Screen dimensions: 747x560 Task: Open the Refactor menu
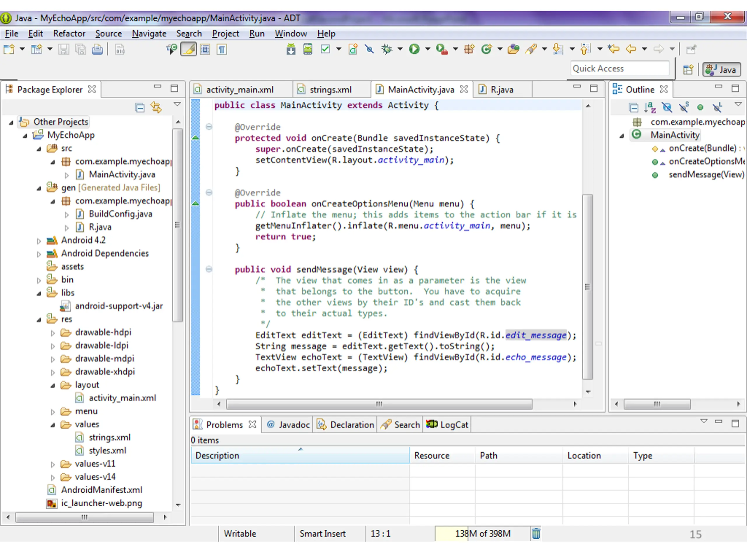point(69,34)
